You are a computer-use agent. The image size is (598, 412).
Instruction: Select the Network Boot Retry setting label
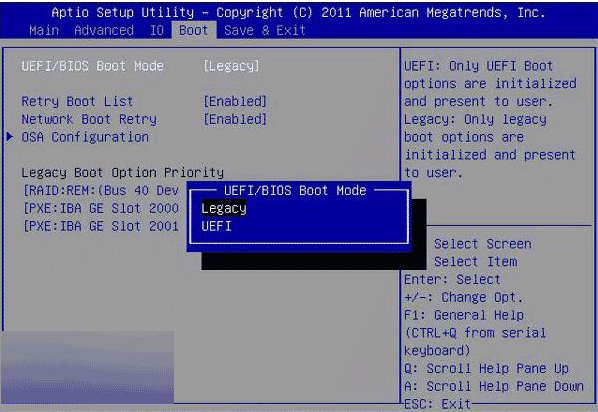pyautogui.click(x=89, y=119)
